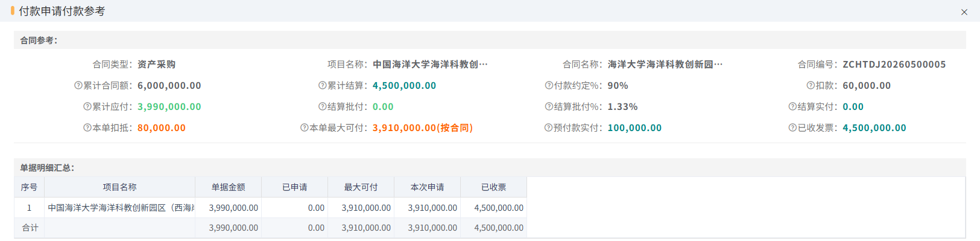The width and height of the screenshot is (980, 241).
Task: Click row number 1 in 序号 column
Action: click(x=29, y=208)
